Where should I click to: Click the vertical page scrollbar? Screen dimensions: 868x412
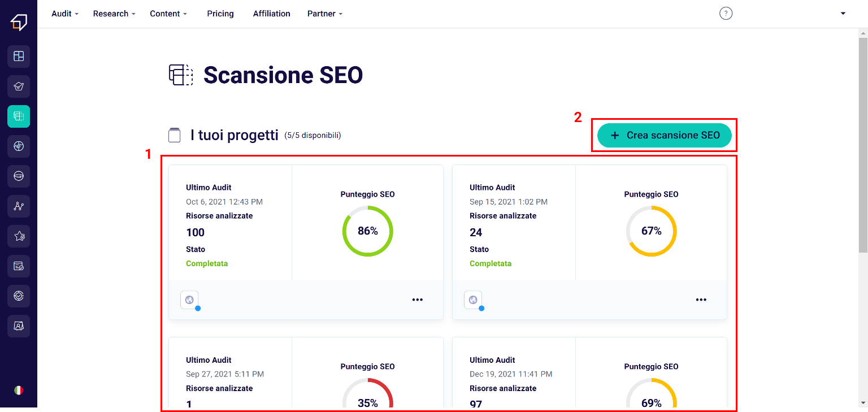point(862,141)
